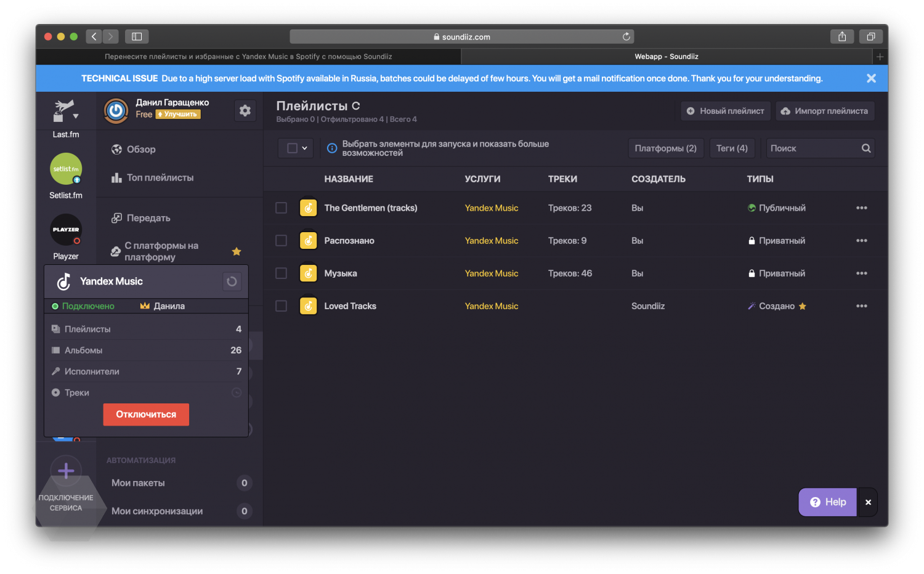Reload the page in Safari address bar

click(x=626, y=37)
